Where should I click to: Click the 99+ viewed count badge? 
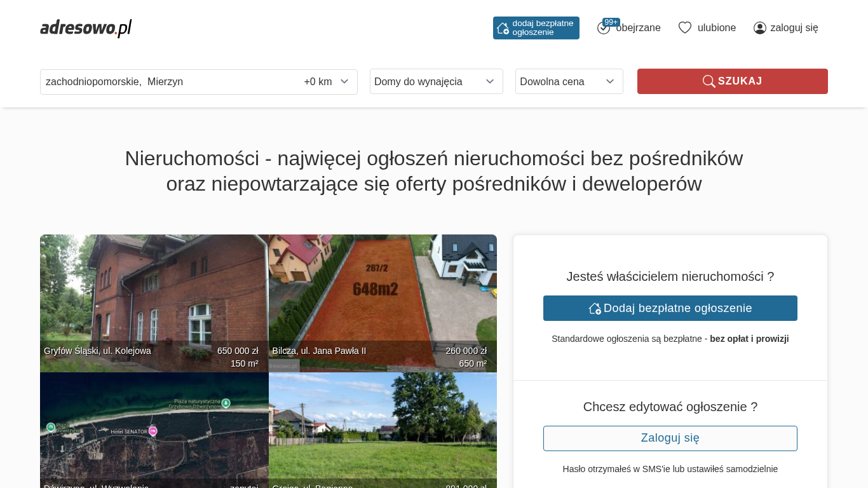[x=611, y=22]
